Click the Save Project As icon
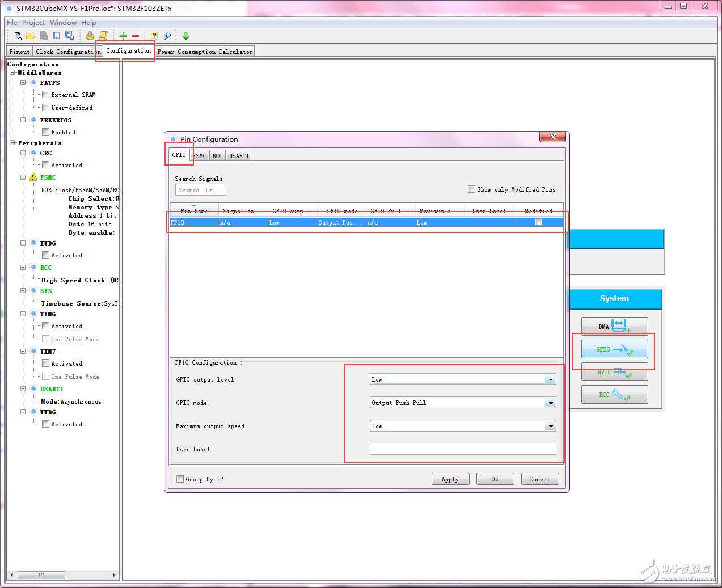This screenshot has width=722, height=588. [x=69, y=36]
